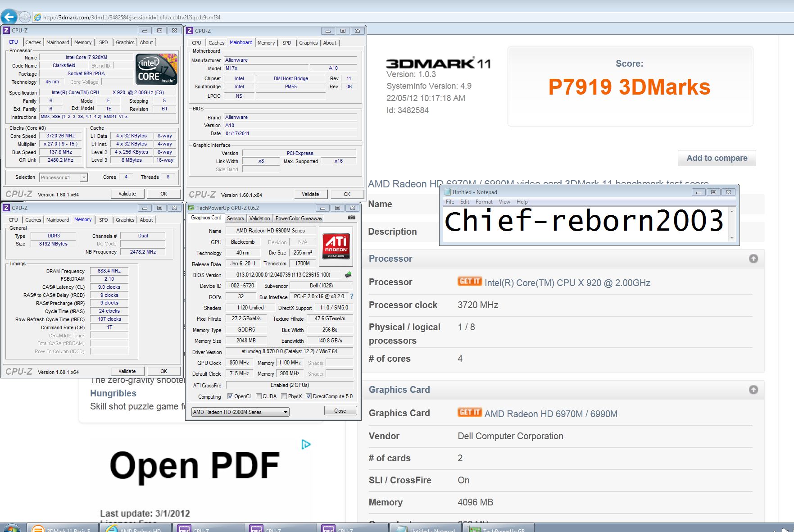Open the Notepad Edit menu

coord(465,202)
